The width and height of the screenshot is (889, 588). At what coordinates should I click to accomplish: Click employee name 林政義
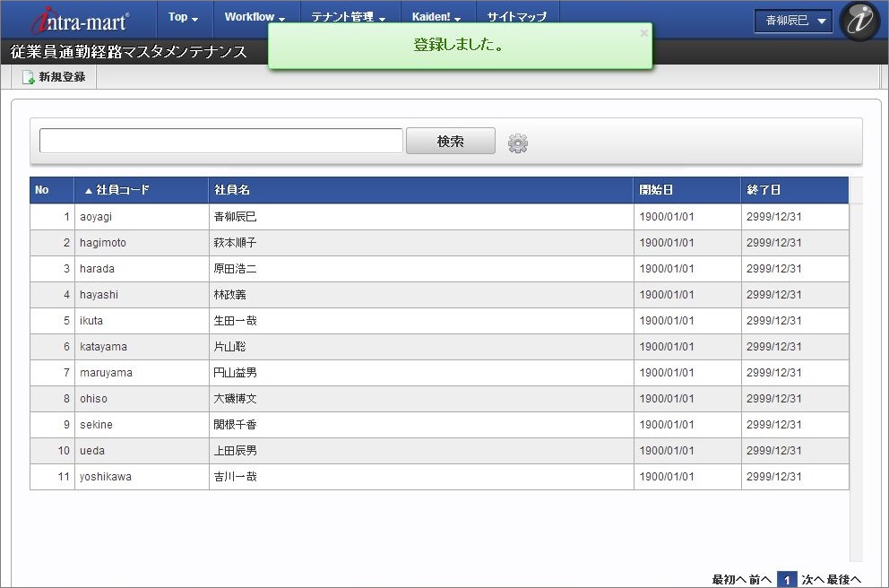tap(229, 295)
